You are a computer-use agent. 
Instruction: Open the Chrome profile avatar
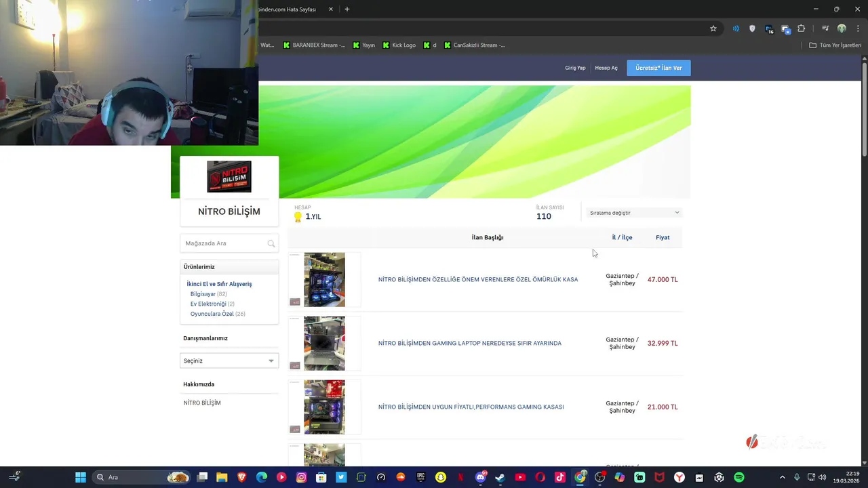pos(842,28)
